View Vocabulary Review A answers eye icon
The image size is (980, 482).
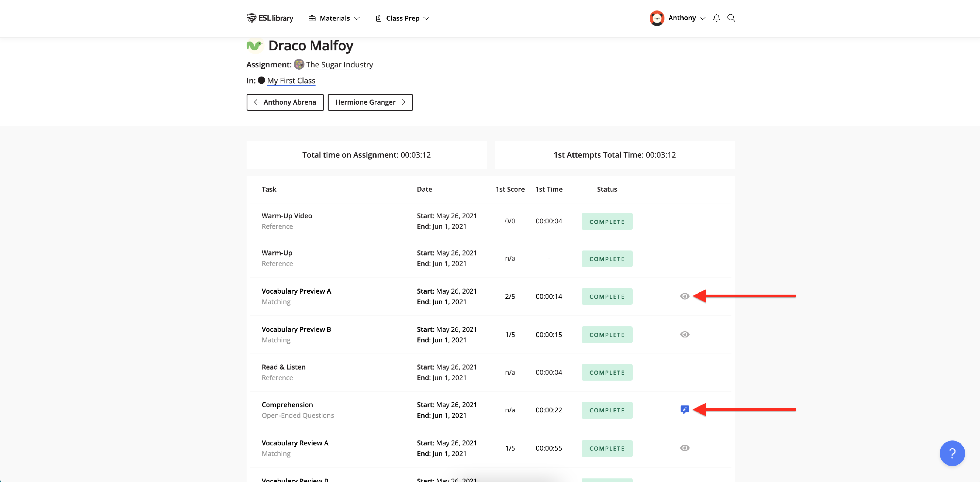684,448
